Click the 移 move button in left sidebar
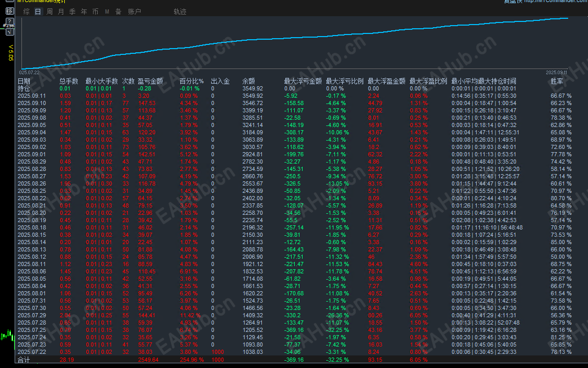 tap(10, 11)
